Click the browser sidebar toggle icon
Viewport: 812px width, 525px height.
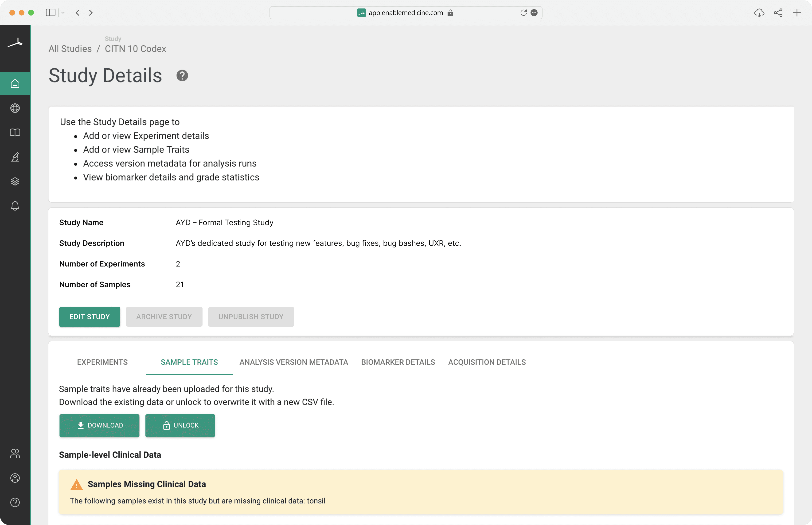tap(51, 13)
